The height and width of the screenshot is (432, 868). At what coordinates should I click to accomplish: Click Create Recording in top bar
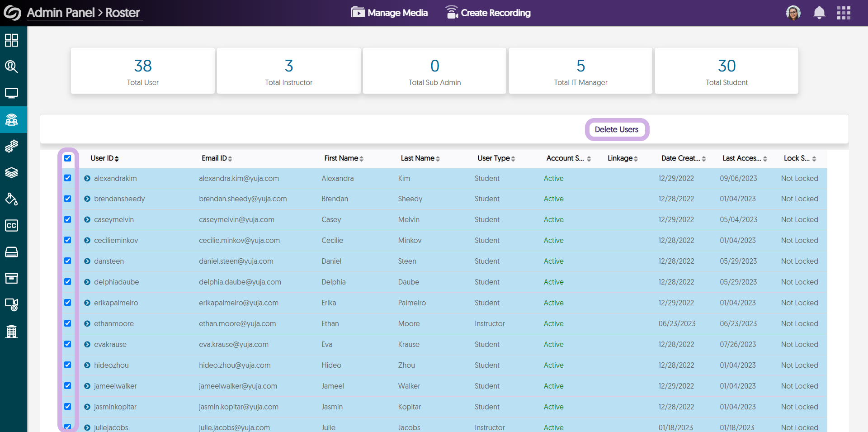point(488,13)
